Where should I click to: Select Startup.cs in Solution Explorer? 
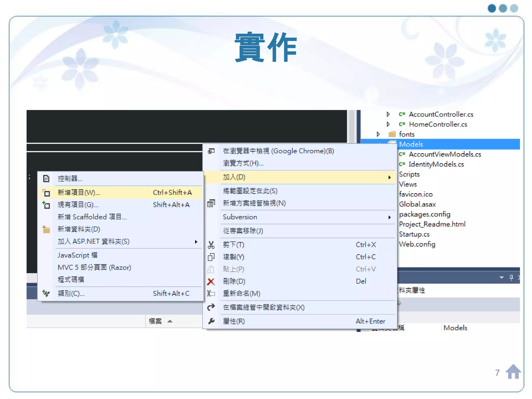[x=414, y=234]
